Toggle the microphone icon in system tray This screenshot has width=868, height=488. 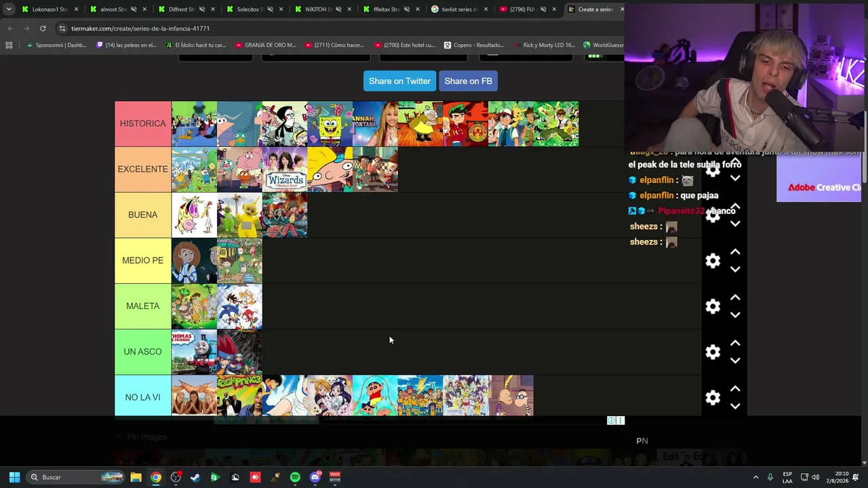coord(770,477)
